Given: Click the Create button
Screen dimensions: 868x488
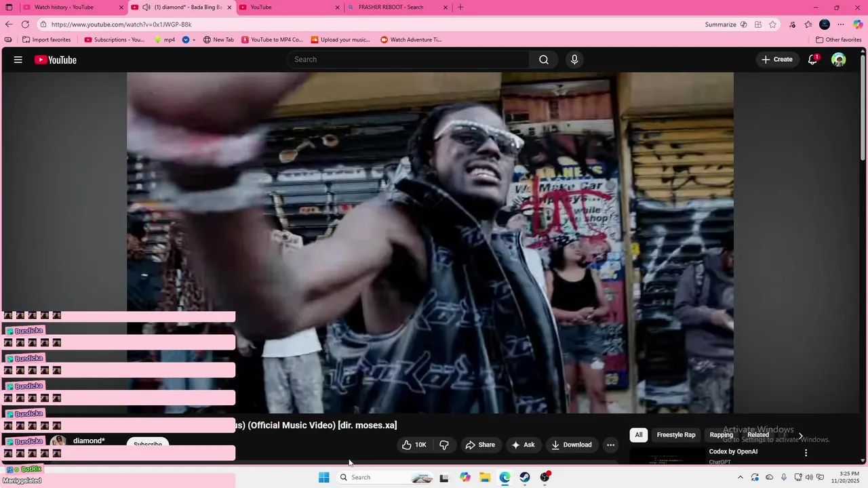Looking at the screenshot, I should [x=777, y=60].
